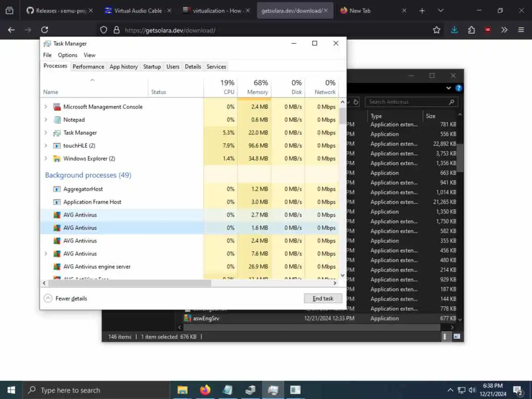This screenshot has width=532, height=399.
Task: Click the taskbar search box
Action: (96, 390)
